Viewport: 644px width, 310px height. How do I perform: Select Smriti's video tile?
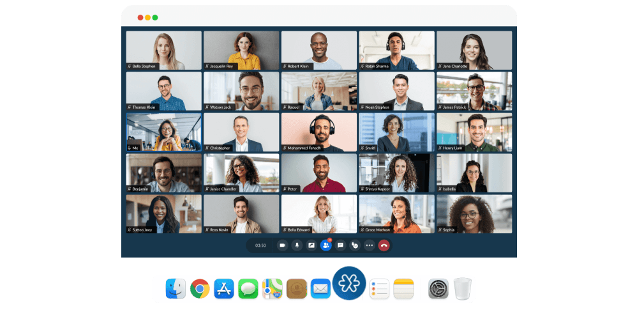pos(396,132)
